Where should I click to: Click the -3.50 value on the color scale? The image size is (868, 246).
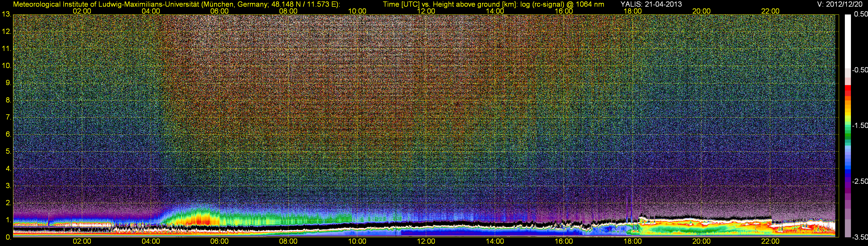860,237
